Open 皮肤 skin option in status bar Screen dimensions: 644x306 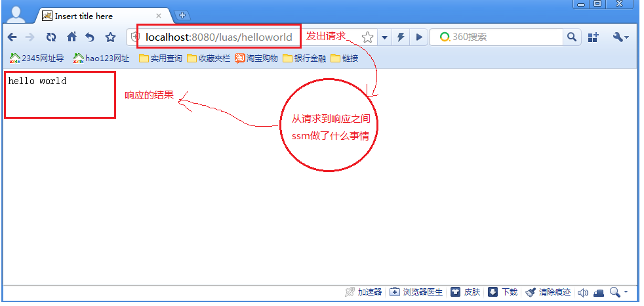click(x=466, y=292)
